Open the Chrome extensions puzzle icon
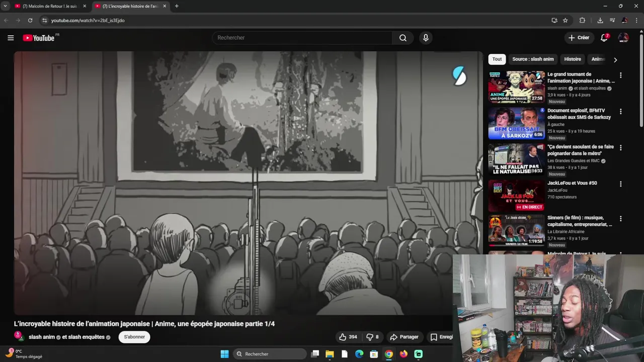 [582, 20]
